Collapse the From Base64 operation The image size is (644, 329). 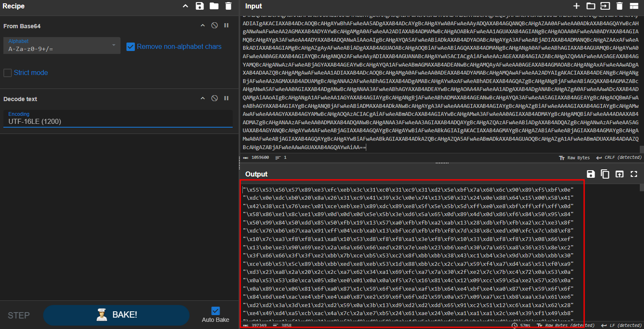coord(203,26)
